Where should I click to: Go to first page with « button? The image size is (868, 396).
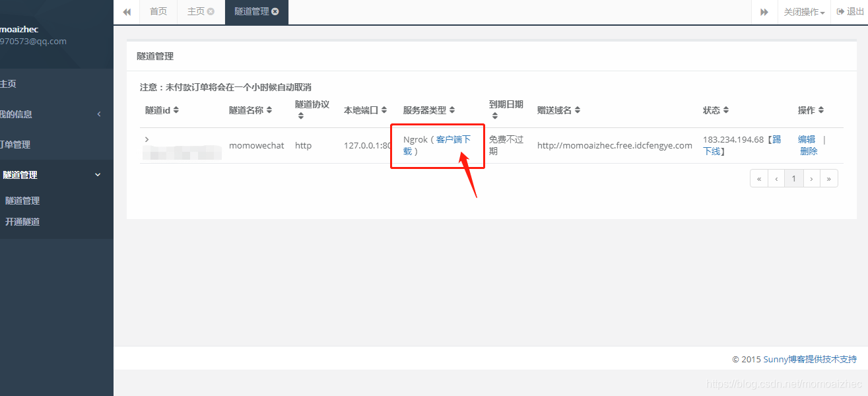(759, 178)
